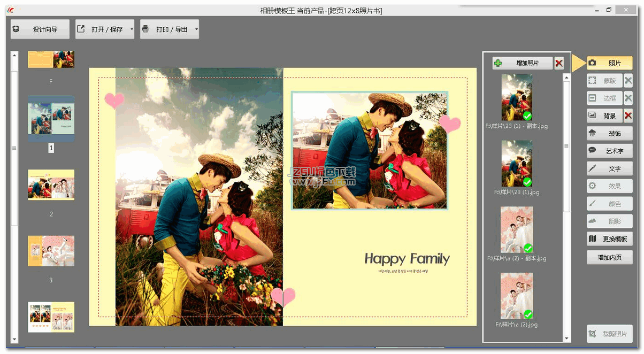
Task: Select page 2 thumbnail in left panel
Action: pos(51,185)
